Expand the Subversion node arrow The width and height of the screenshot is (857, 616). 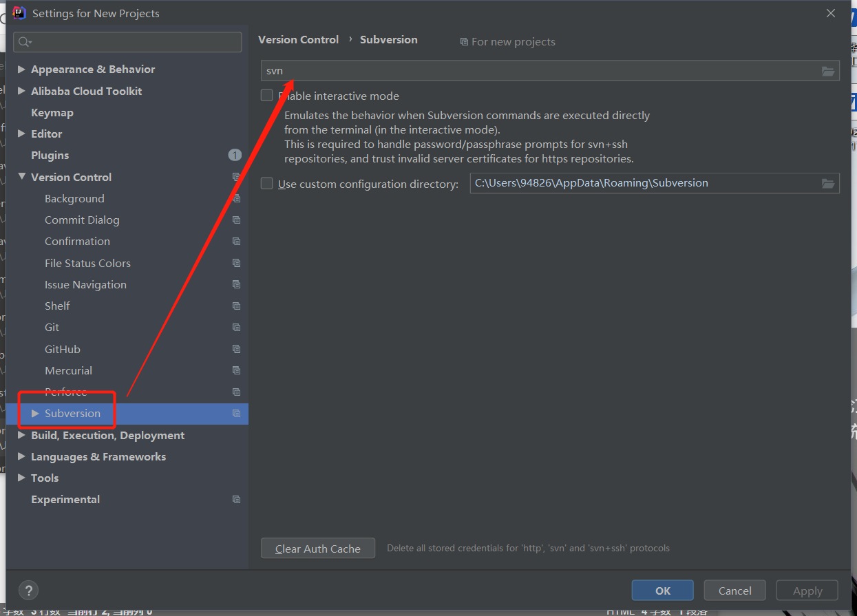(x=35, y=413)
